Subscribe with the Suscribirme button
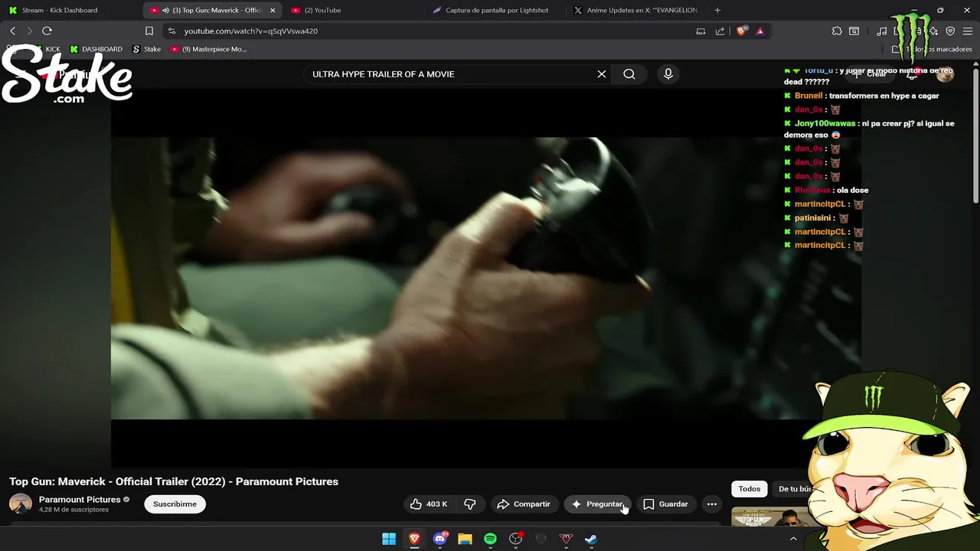Screen dimensions: 980x551 [x=175, y=504]
